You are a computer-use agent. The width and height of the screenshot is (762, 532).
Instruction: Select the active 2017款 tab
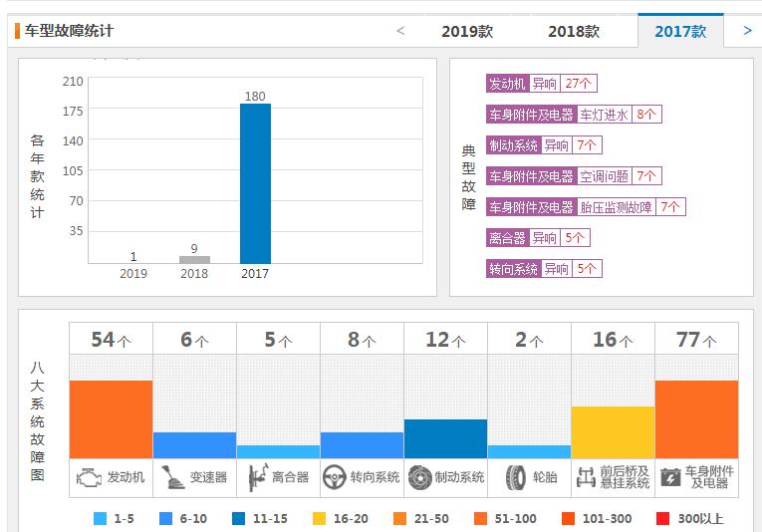click(680, 32)
